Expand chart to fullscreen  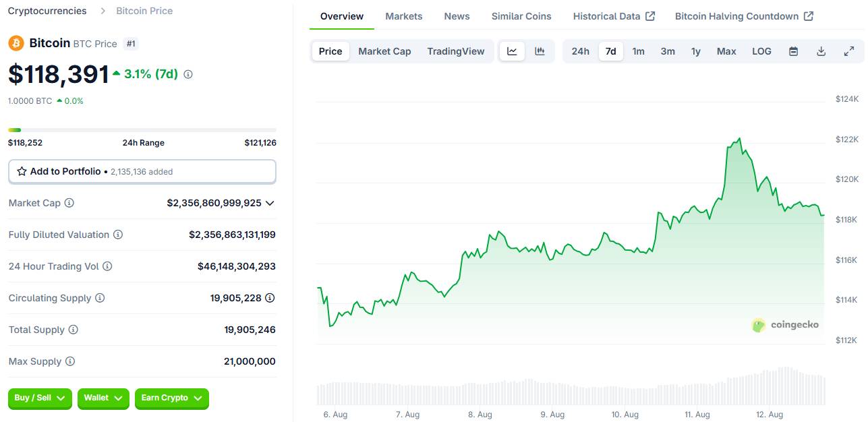point(849,51)
